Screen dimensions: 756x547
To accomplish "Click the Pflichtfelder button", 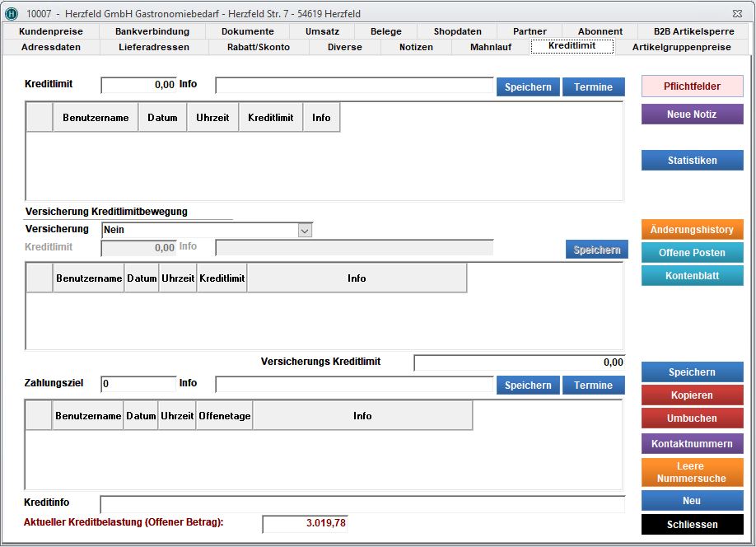I will (692, 86).
